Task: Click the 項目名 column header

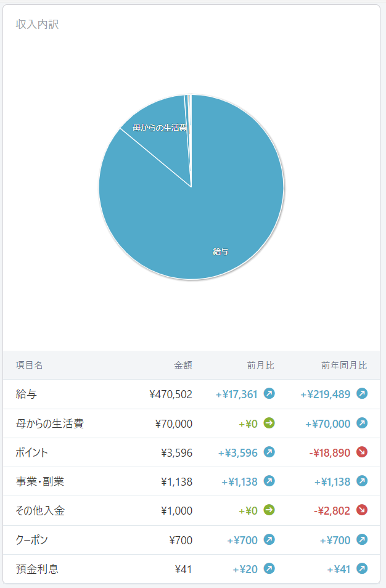Action: pyautogui.click(x=29, y=365)
